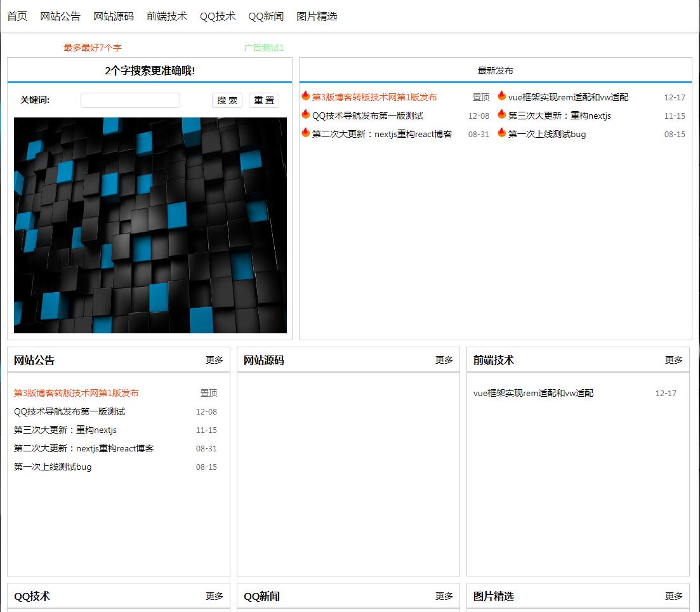Open the pinned 第3版博客转版技术网第1版发布 post in 网站公告 panel
Viewport: 700px width, 612px height.
76,393
